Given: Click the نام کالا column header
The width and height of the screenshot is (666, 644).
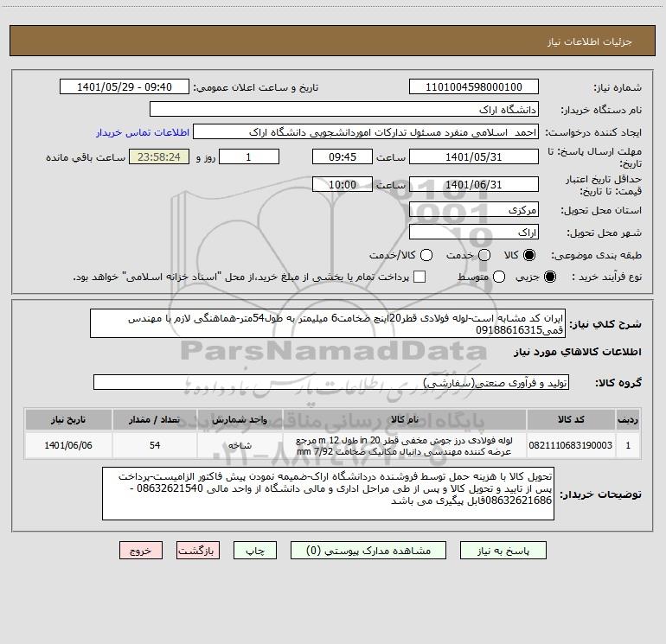Looking at the screenshot, I should [x=405, y=420].
